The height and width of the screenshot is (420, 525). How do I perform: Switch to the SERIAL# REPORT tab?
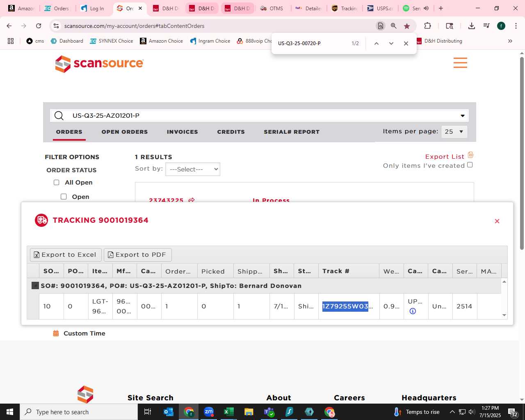[x=292, y=132]
